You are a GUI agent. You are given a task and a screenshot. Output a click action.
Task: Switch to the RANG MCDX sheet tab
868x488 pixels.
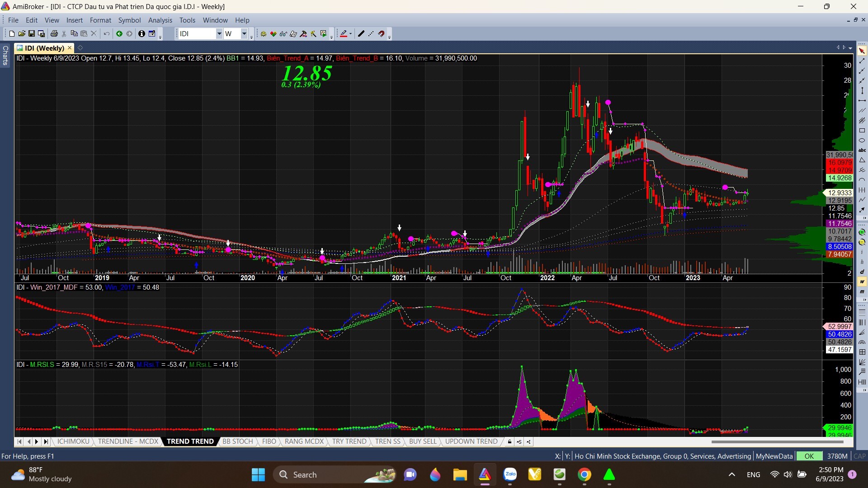click(304, 441)
